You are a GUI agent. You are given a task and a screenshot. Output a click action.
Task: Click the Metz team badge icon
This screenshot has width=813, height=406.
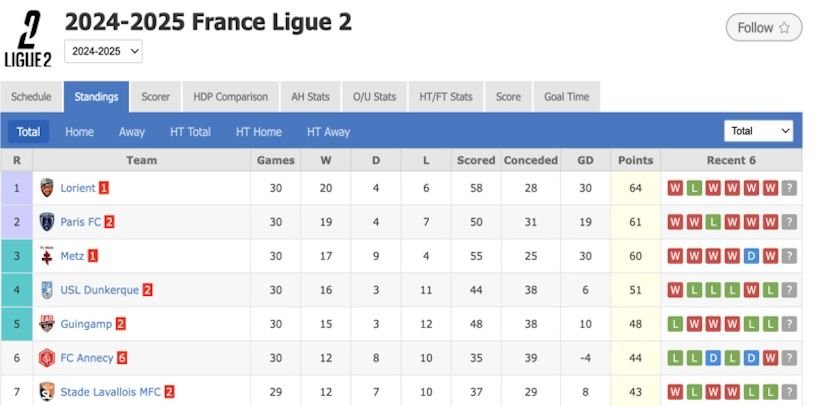[47, 256]
